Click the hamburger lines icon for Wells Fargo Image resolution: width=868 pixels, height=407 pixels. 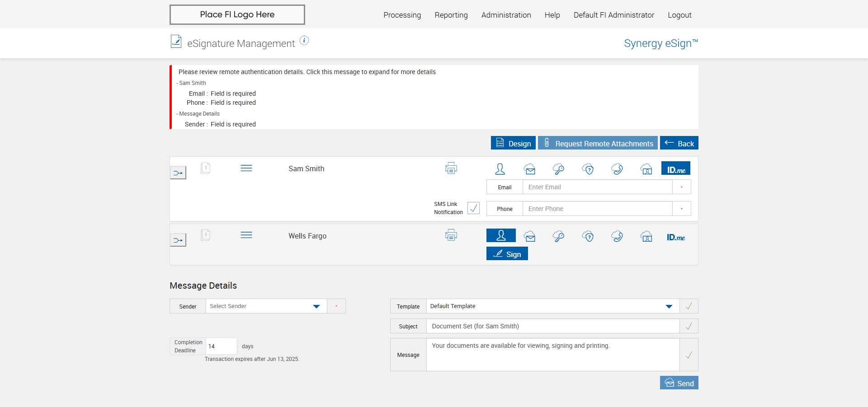pyautogui.click(x=246, y=235)
